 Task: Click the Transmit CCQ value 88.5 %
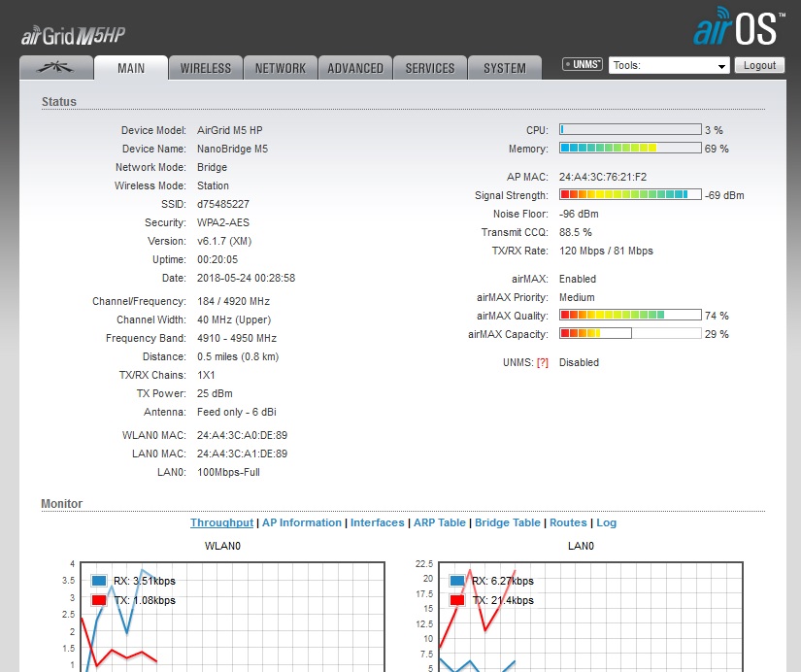pyautogui.click(x=576, y=232)
